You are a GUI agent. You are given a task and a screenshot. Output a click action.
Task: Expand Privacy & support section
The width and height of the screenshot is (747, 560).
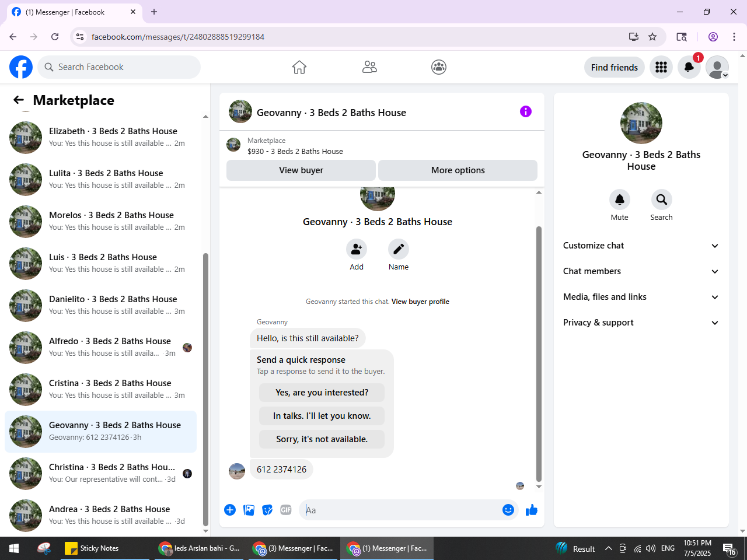[641, 323]
